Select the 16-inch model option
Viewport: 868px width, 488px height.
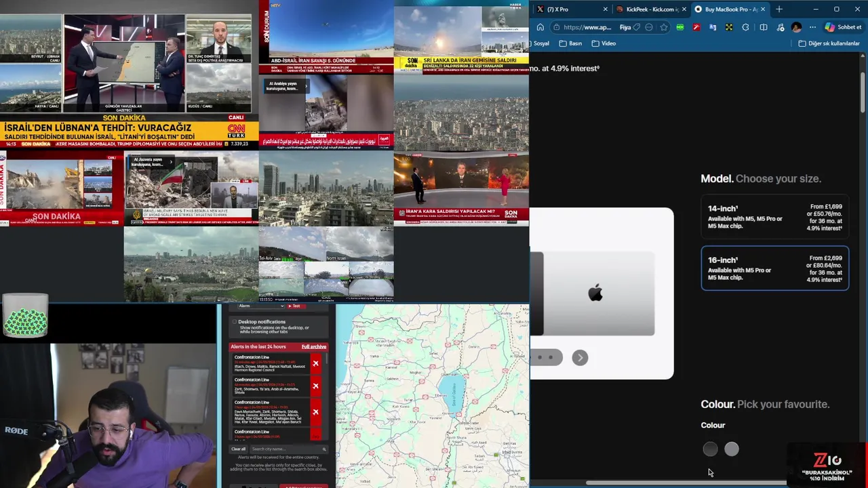(774, 268)
